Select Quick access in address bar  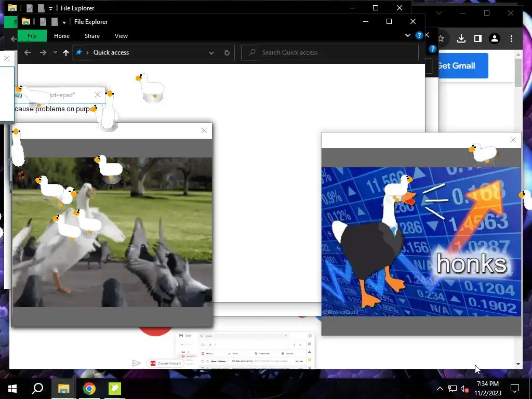(x=111, y=52)
